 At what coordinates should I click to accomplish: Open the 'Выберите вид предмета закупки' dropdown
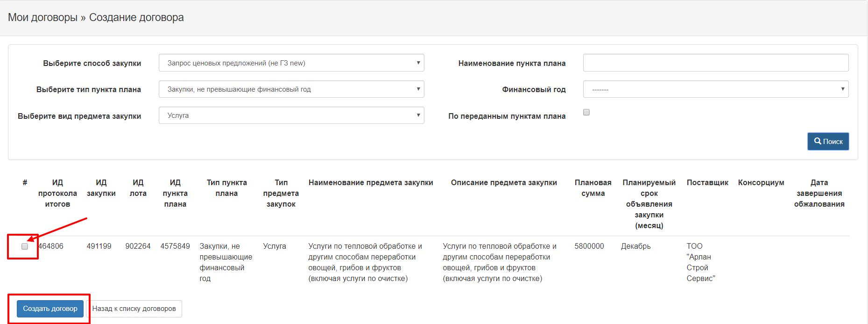click(291, 115)
